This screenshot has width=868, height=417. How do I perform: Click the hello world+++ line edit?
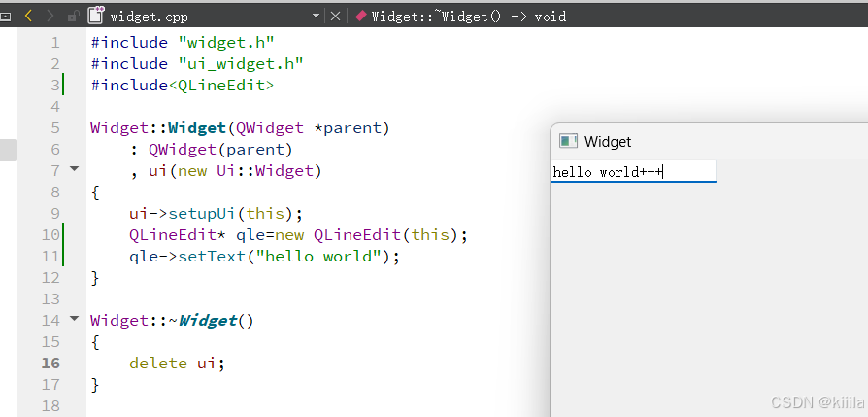pos(633,171)
